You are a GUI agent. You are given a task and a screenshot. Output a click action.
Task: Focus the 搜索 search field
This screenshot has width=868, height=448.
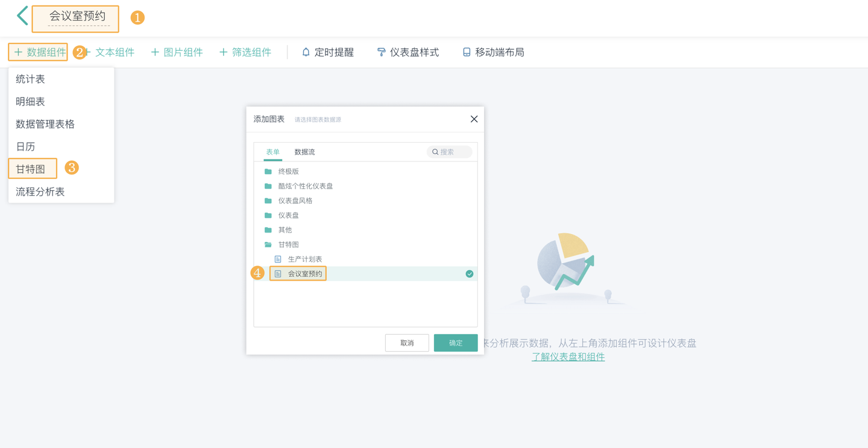450,152
